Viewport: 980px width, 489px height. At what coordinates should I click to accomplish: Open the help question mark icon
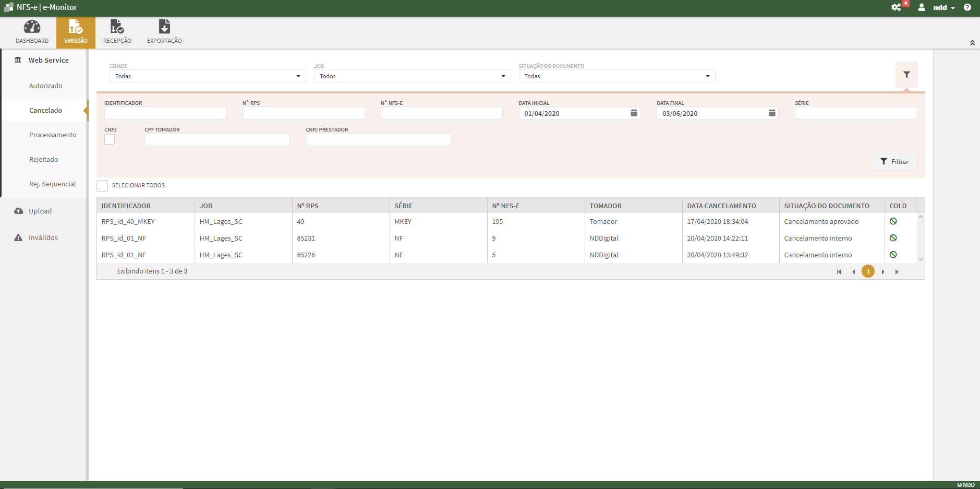(969, 7)
